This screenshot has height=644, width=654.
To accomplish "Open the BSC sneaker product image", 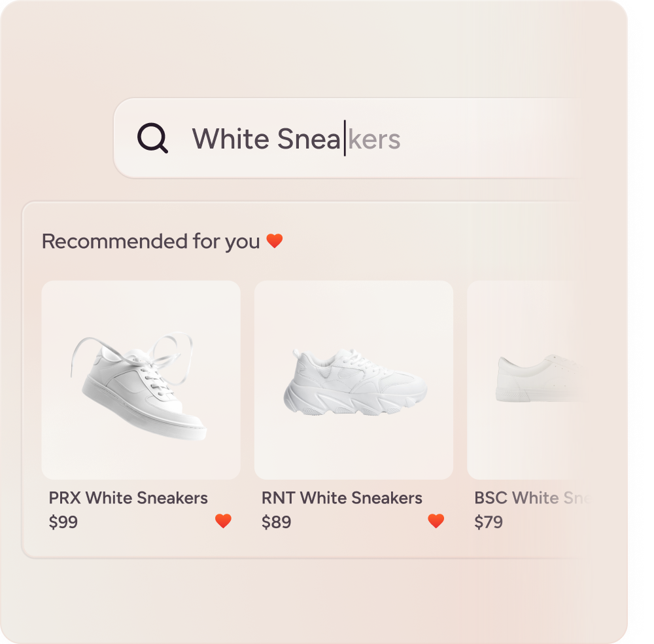I will (529, 380).
